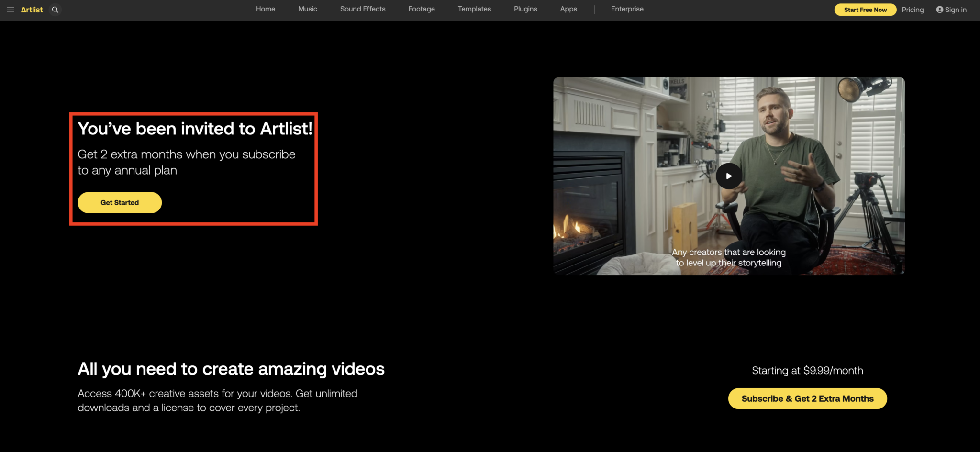Open the Music section
Viewport: 980px width, 452px height.
coord(307,9)
